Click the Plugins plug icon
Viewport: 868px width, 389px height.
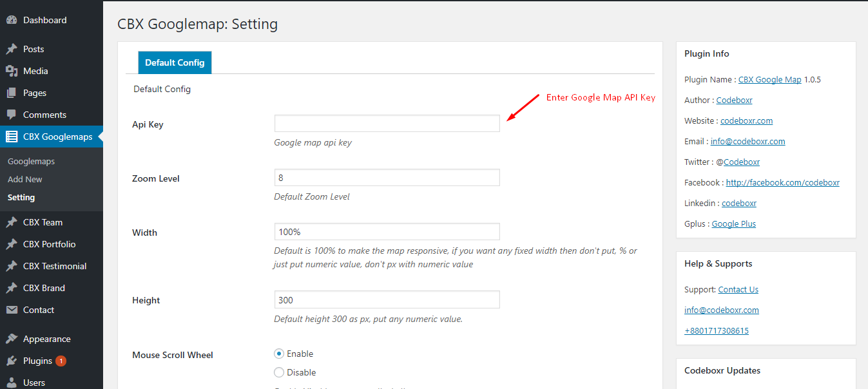(x=12, y=361)
